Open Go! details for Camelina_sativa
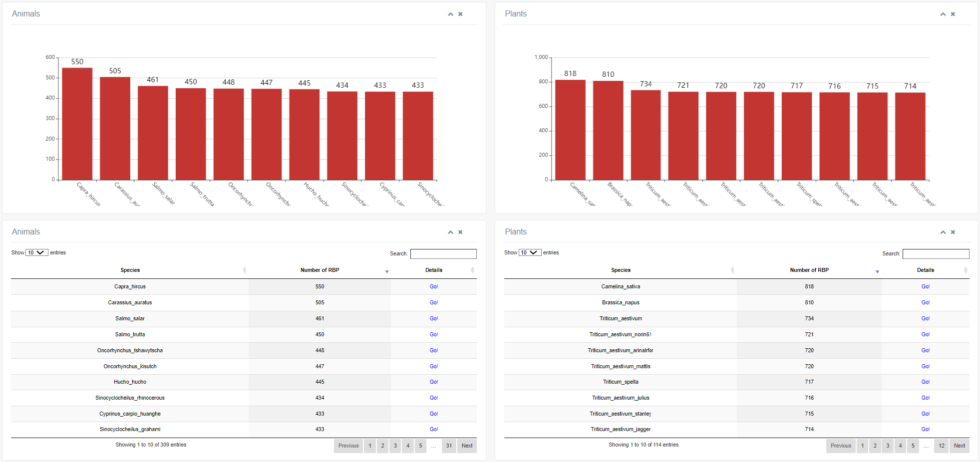Viewport: 980px width, 462px height. pos(925,286)
